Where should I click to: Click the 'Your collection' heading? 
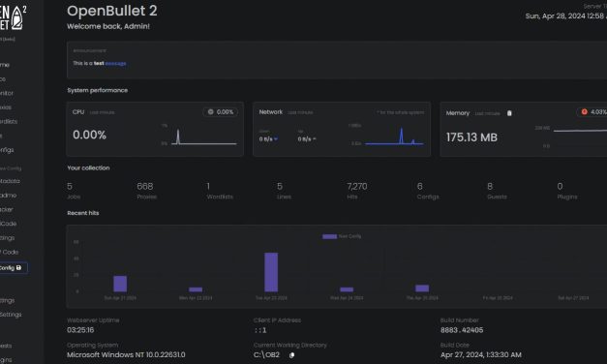coord(88,168)
